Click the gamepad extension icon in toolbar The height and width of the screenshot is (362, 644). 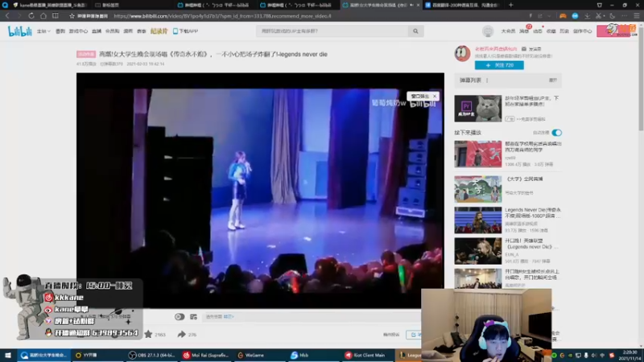click(x=563, y=15)
